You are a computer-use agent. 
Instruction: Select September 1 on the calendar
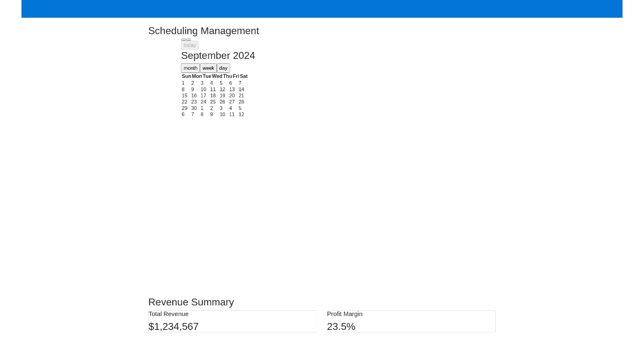tap(183, 83)
